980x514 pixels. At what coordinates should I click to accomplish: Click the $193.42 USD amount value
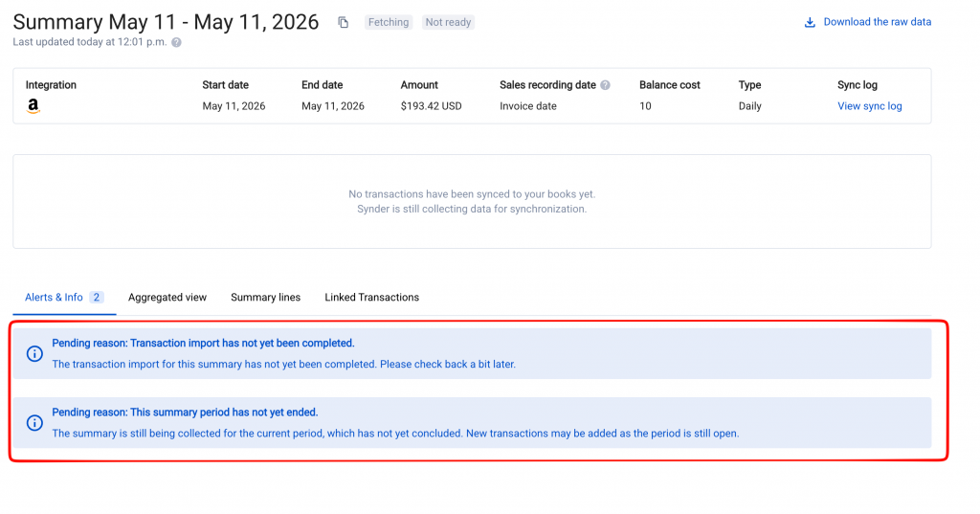432,106
